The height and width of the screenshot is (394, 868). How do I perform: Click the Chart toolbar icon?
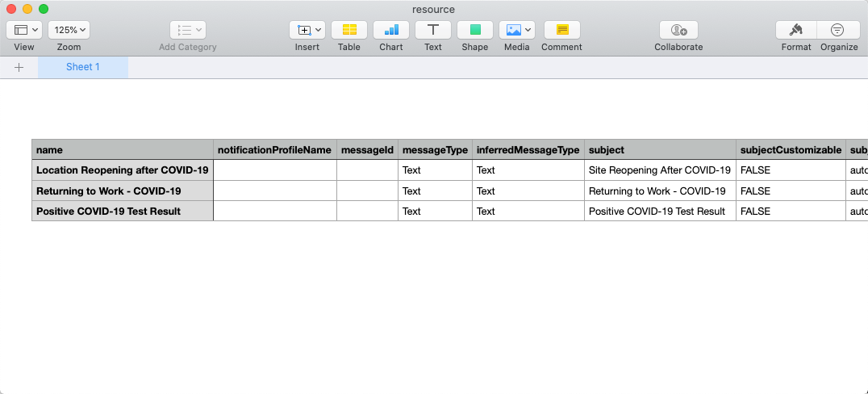tap(391, 30)
